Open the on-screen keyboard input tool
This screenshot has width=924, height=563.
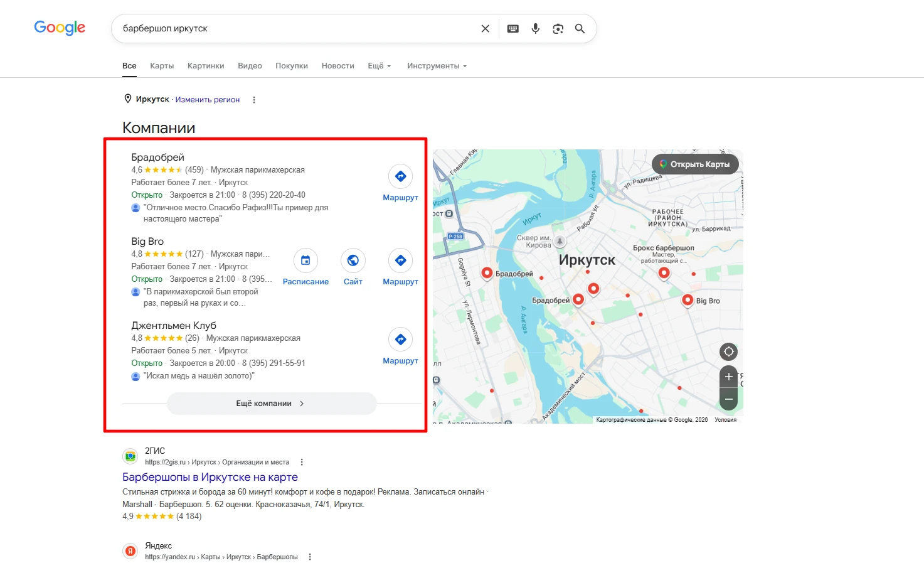(x=513, y=29)
